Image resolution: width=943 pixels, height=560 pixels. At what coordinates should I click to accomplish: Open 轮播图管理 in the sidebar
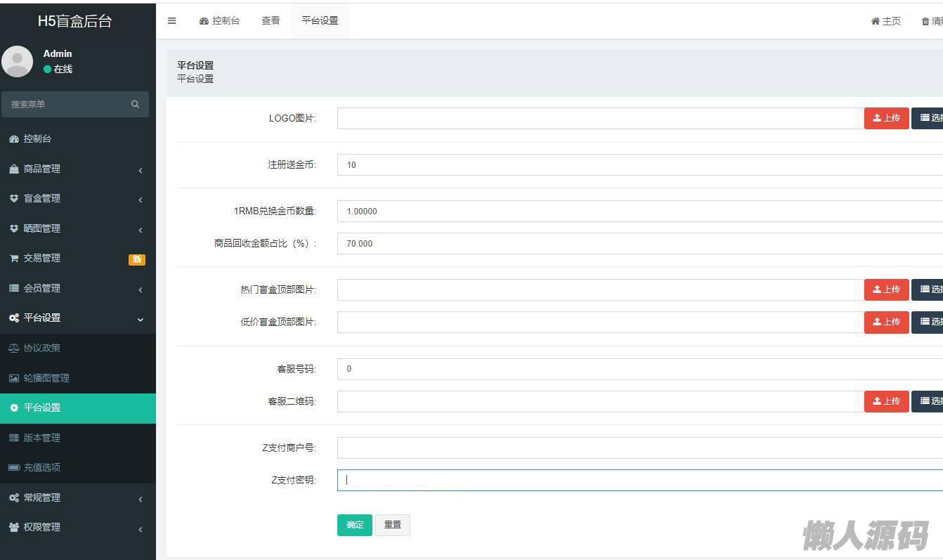pos(46,378)
